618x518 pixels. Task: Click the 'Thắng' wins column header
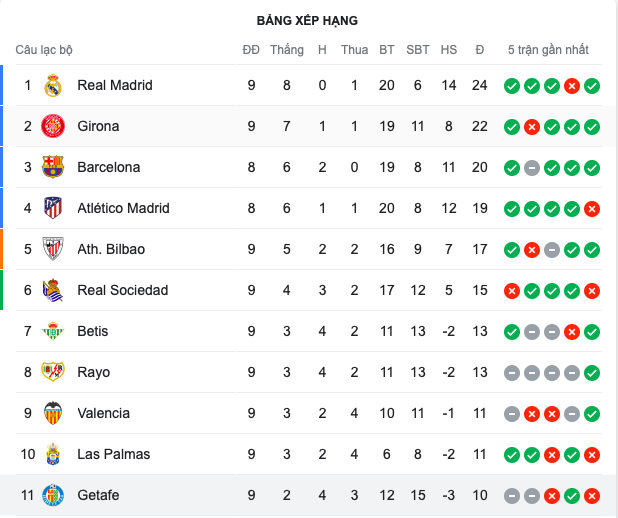(x=286, y=50)
